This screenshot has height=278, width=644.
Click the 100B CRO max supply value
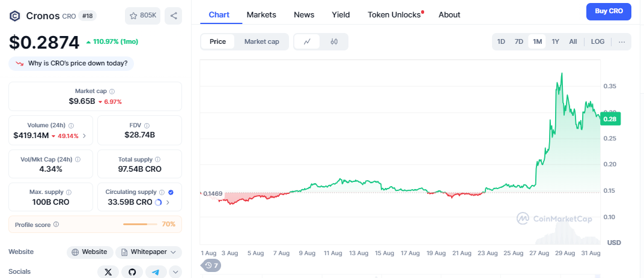(51, 202)
